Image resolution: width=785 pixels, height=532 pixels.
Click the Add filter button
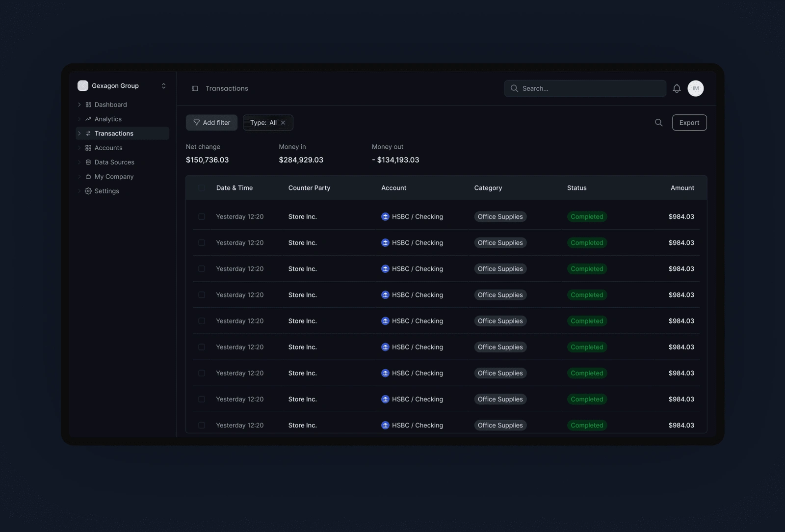pos(211,123)
